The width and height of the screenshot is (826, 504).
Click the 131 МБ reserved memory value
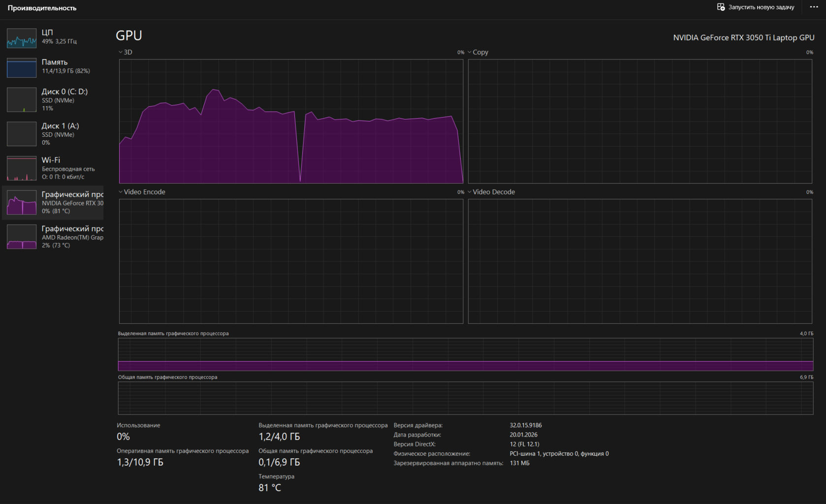pyautogui.click(x=520, y=463)
